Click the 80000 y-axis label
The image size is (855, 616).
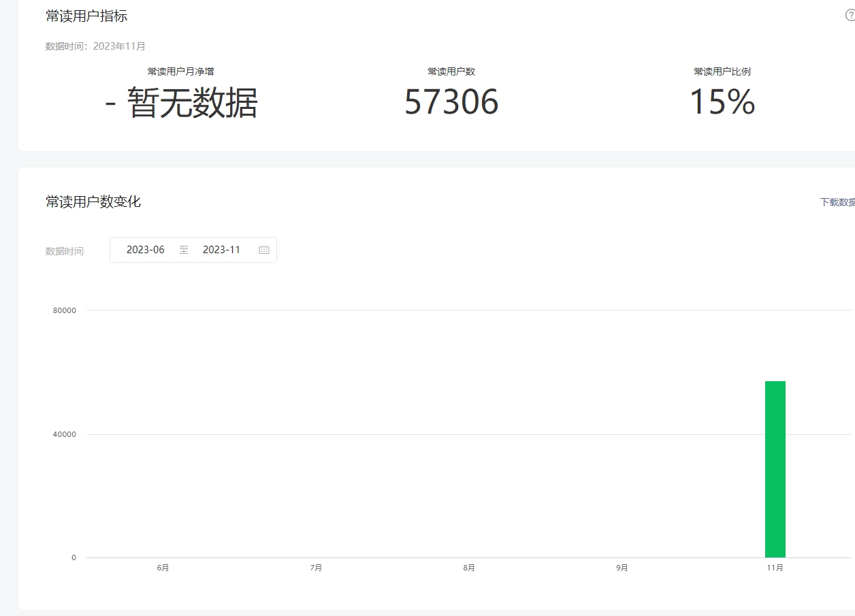tap(65, 310)
